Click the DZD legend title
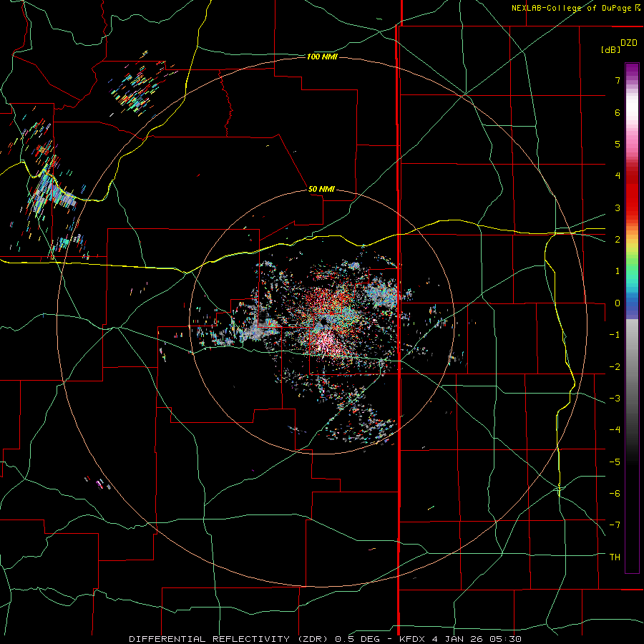 coord(629,43)
